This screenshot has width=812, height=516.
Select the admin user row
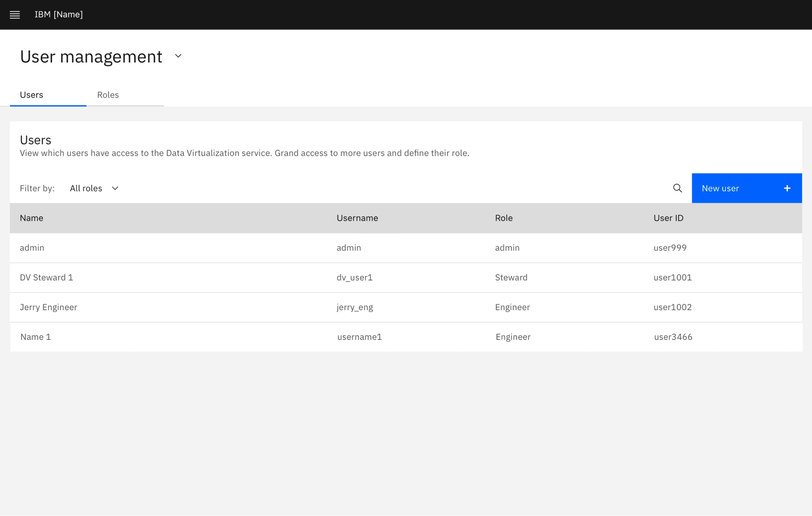(32, 248)
